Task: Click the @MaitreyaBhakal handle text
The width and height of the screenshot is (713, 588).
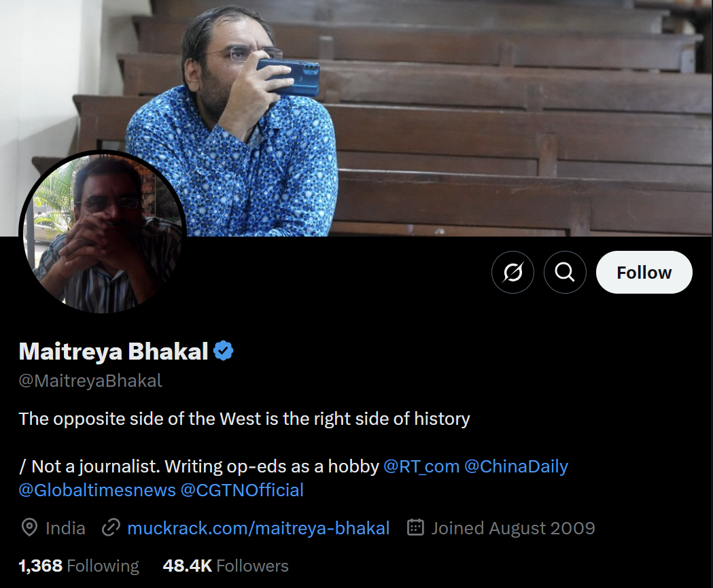Action: click(90, 381)
